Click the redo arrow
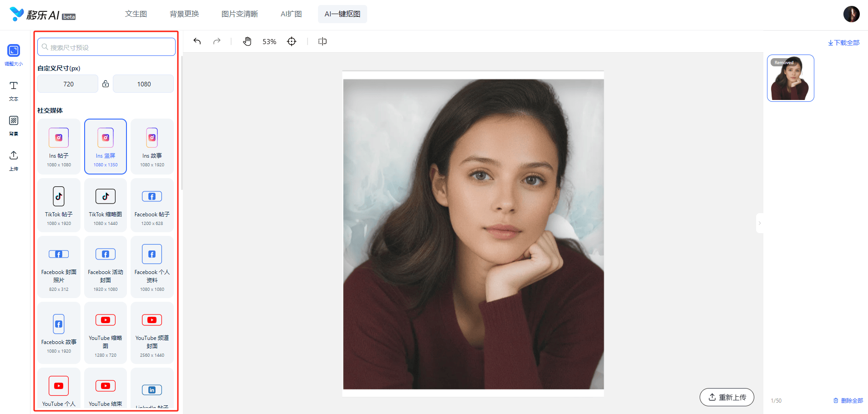 coord(217,41)
